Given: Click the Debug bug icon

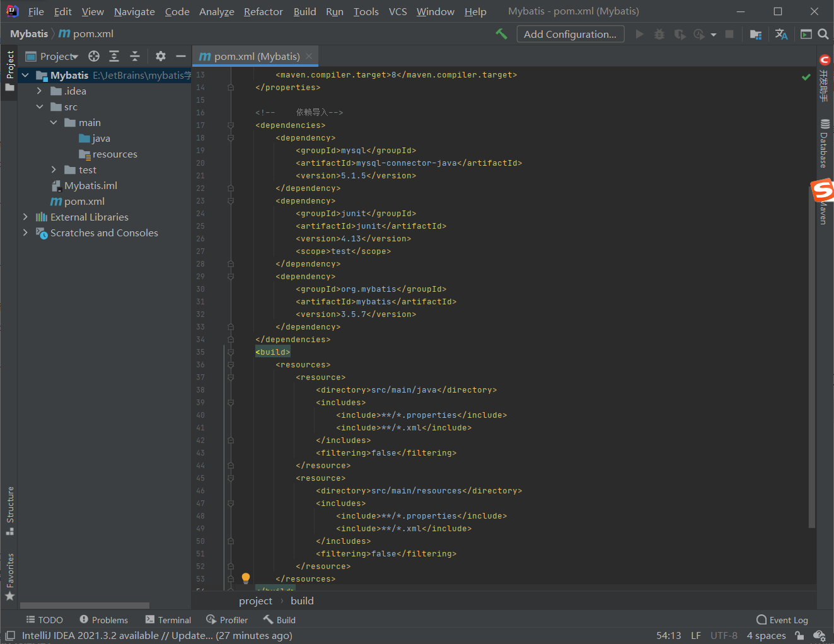Looking at the screenshot, I should click(659, 34).
